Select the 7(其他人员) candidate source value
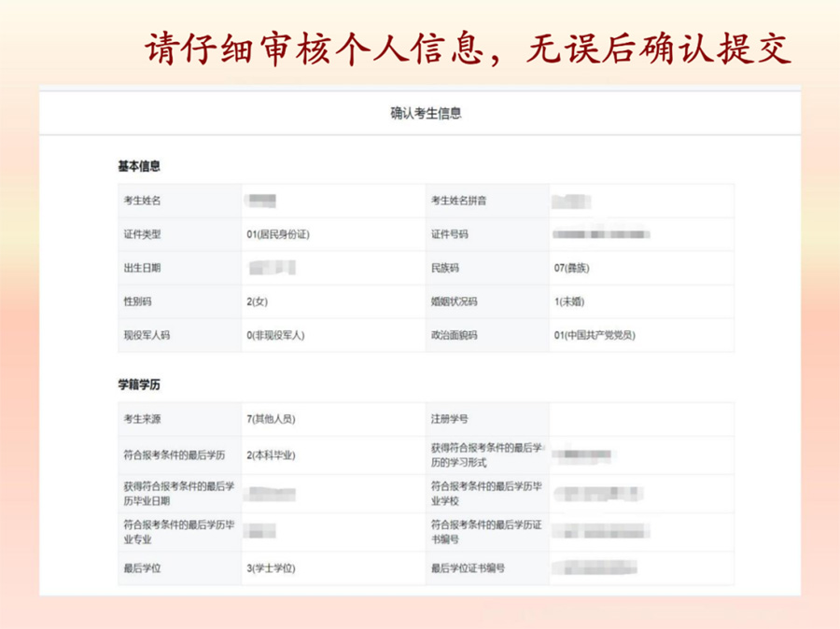 pos(271,419)
